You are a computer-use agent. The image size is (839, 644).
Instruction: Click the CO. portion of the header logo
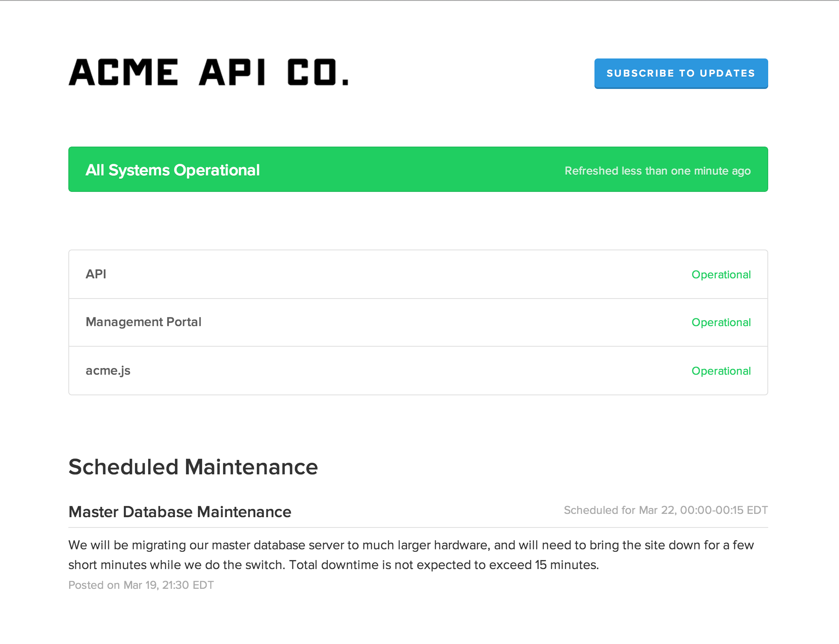click(x=318, y=72)
